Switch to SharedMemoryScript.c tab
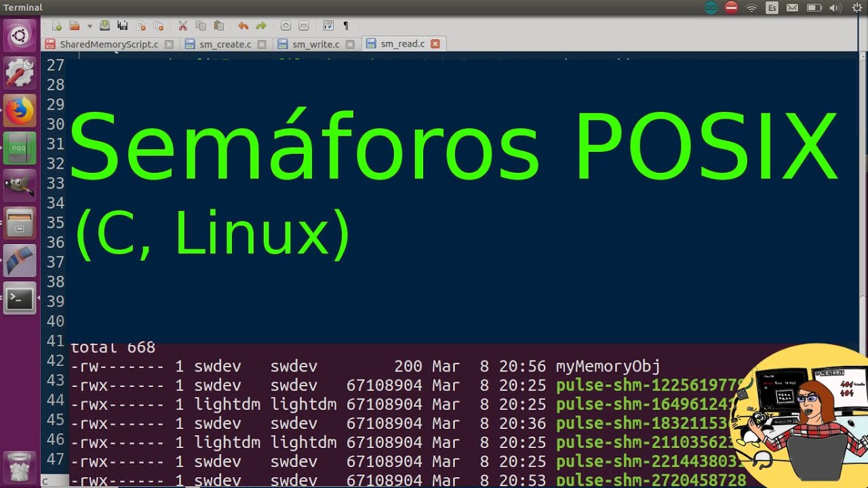This screenshot has width=868, height=488. (108, 44)
